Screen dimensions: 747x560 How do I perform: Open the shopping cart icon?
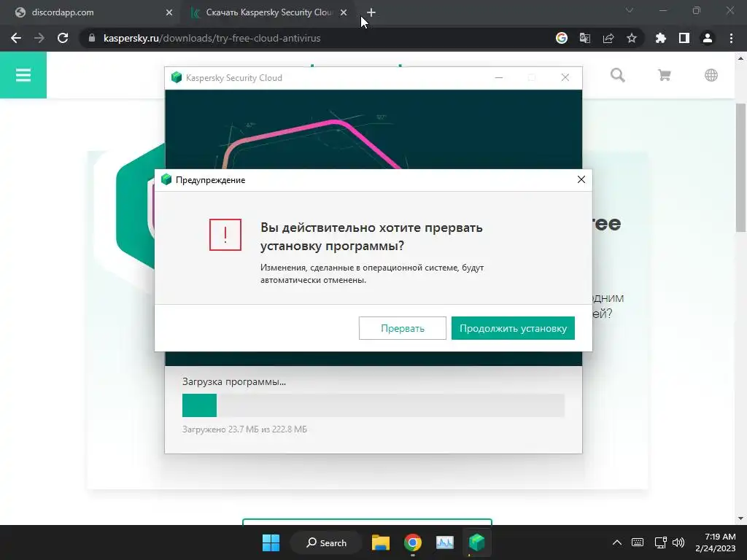tap(664, 75)
